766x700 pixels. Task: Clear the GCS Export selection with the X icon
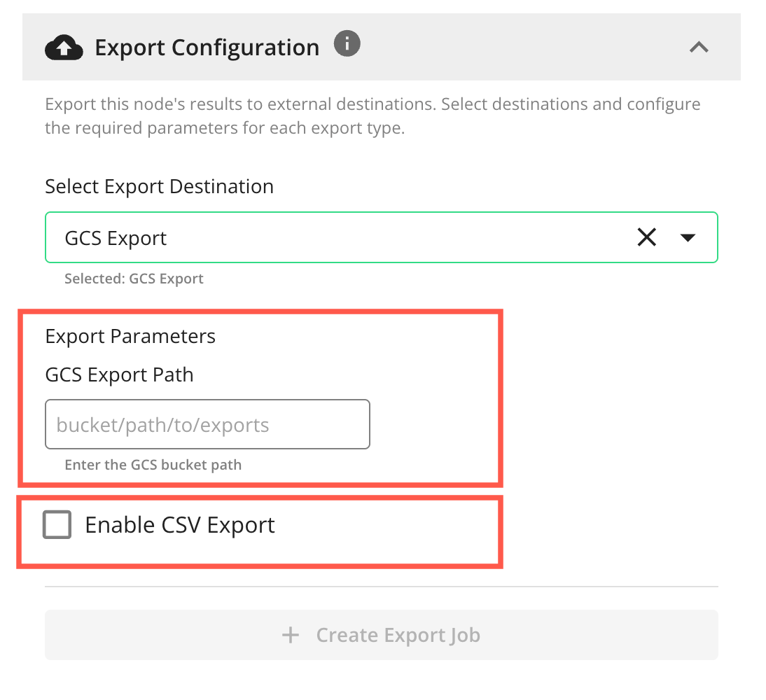click(646, 237)
